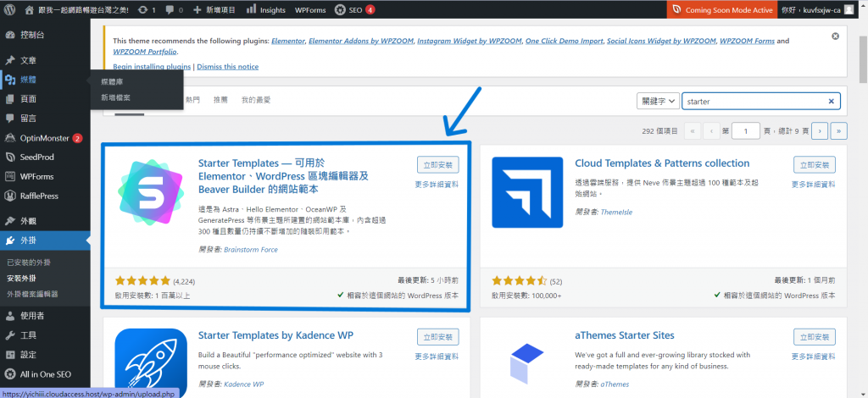
Task: View 更多詳細資料 for aThemes Starter Sites
Action: tap(813, 357)
